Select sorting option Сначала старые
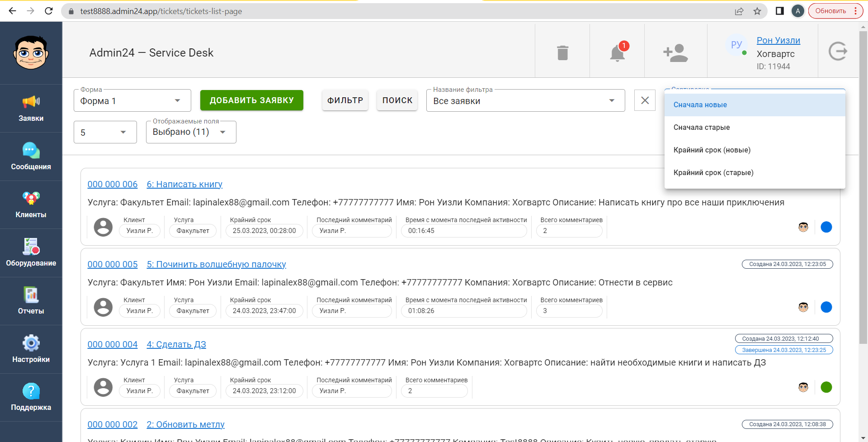 (702, 127)
